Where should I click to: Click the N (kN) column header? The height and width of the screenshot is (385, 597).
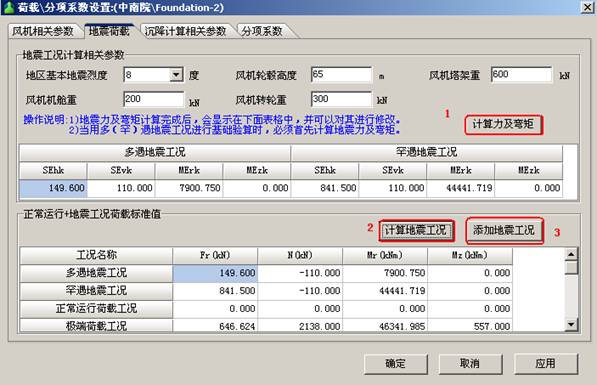point(300,255)
